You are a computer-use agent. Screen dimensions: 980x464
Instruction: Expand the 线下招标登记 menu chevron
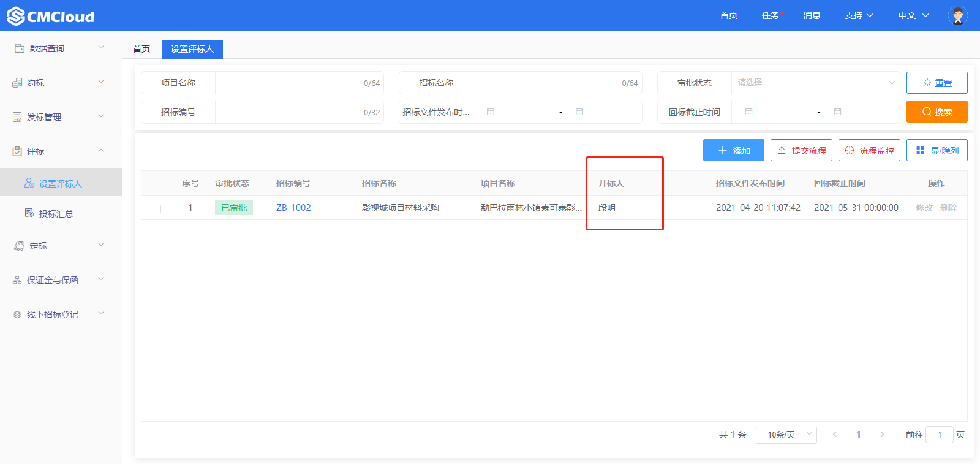101,313
